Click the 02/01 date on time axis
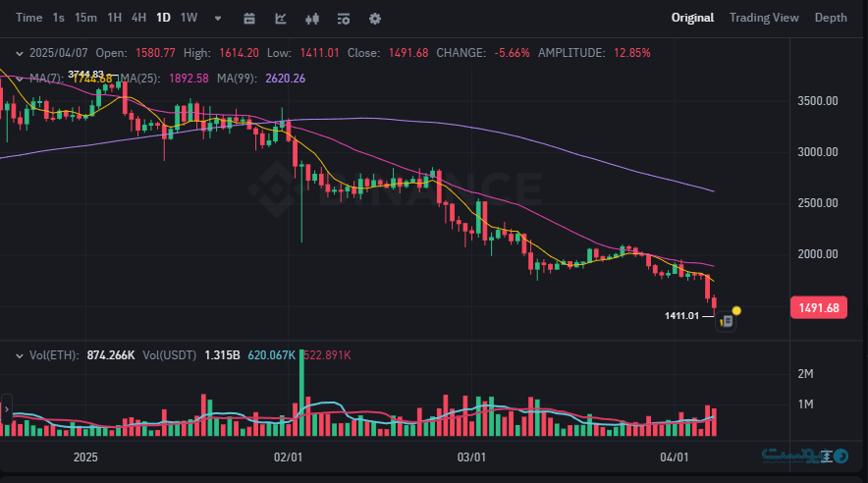The image size is (868, 483). click(288, 457)
